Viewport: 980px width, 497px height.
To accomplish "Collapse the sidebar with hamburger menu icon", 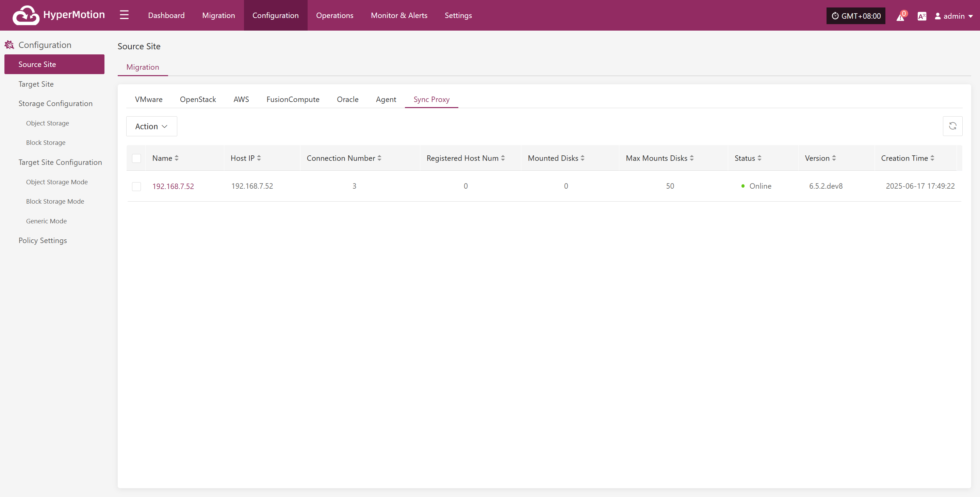I will [x=124, y=15].
